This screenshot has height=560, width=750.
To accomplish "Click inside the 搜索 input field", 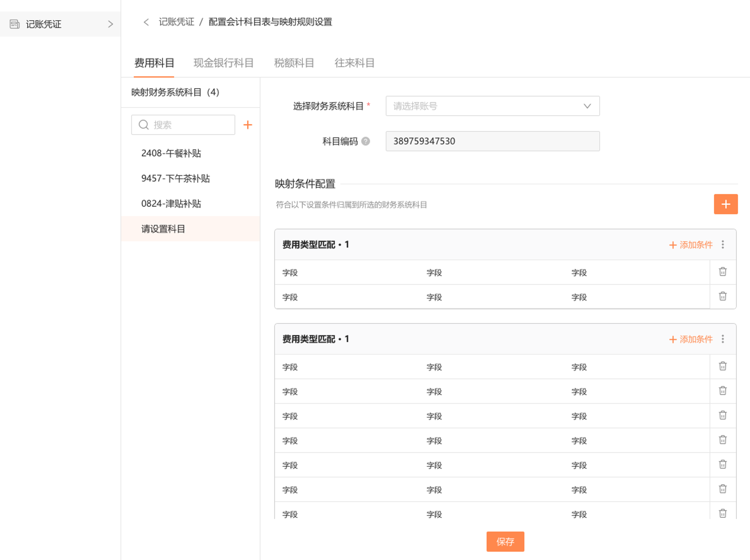I will (x=183, y=125).
